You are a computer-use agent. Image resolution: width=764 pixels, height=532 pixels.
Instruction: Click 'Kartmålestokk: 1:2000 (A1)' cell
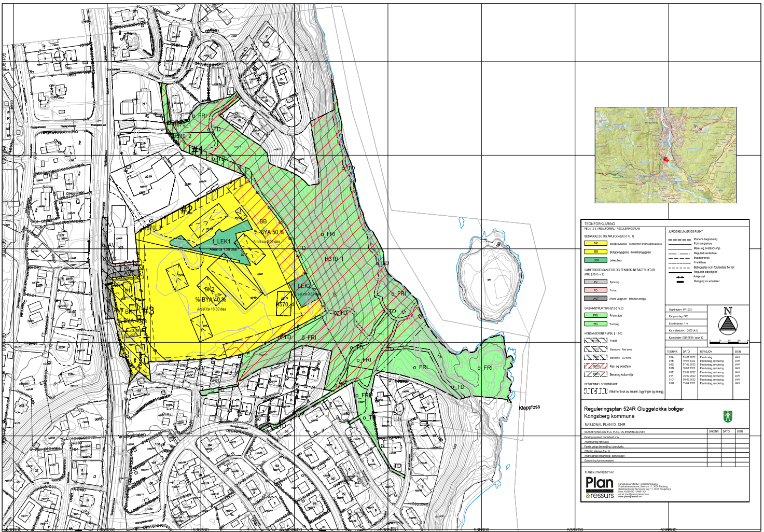tap(687, 330)
